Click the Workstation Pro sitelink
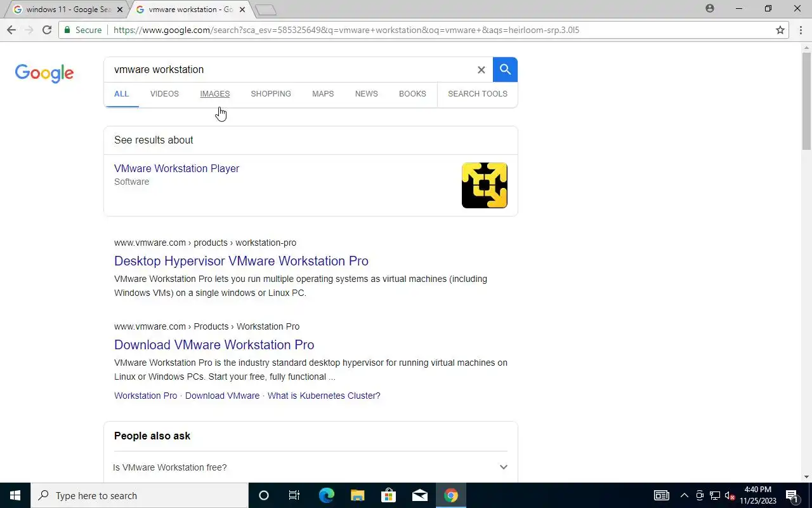Screen dimensions: 812x508 [145, 396]
